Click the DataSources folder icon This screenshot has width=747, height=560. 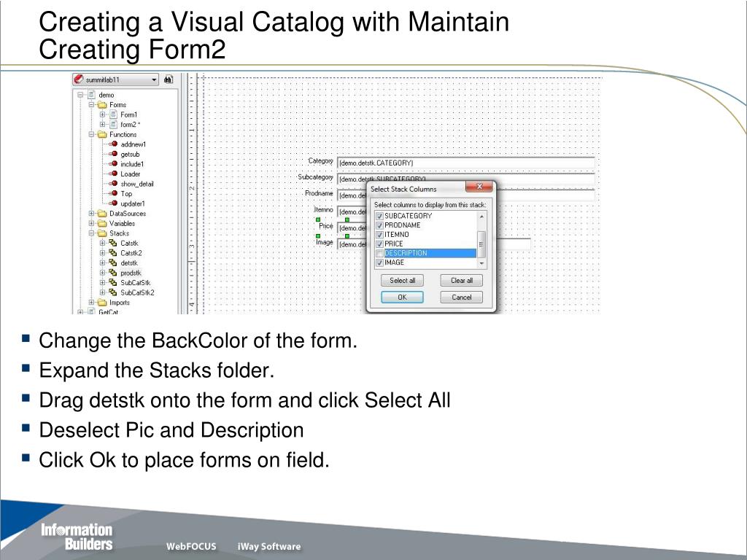pyautogui.click(x=102, y=214)
